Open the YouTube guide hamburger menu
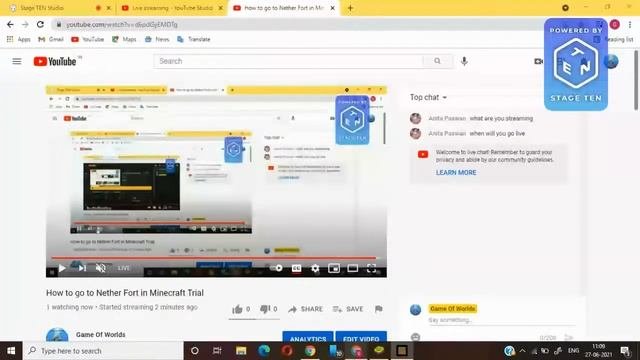Screen dimensions: 640x360 point(17,61)
